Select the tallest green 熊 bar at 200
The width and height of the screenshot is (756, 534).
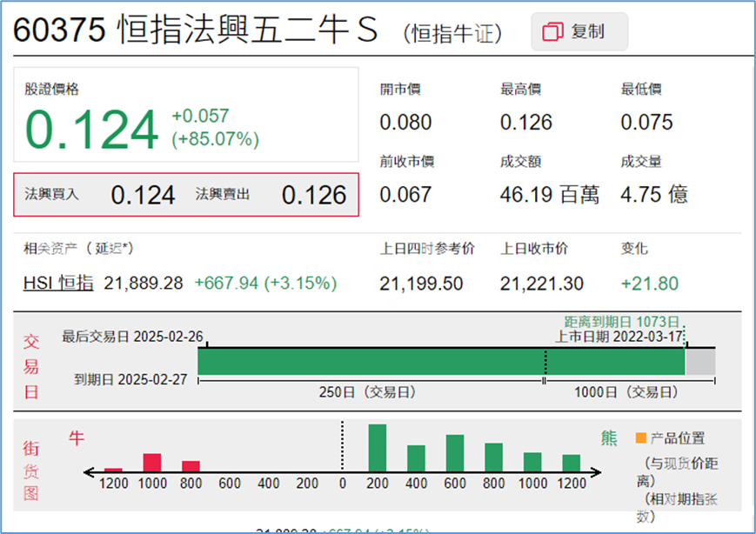pyautogui.click(x=377, y=448)
